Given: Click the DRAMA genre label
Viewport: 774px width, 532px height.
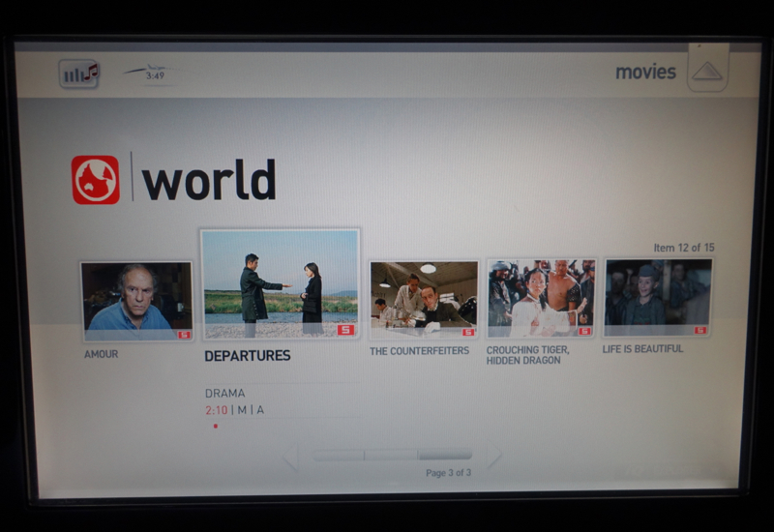Looking at the screenshot, I should (x=225, y=394).
